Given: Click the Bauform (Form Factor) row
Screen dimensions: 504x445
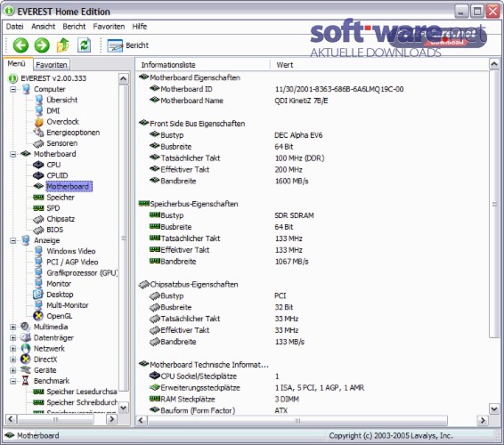Looking at the screenshot, I should point(218,410).
